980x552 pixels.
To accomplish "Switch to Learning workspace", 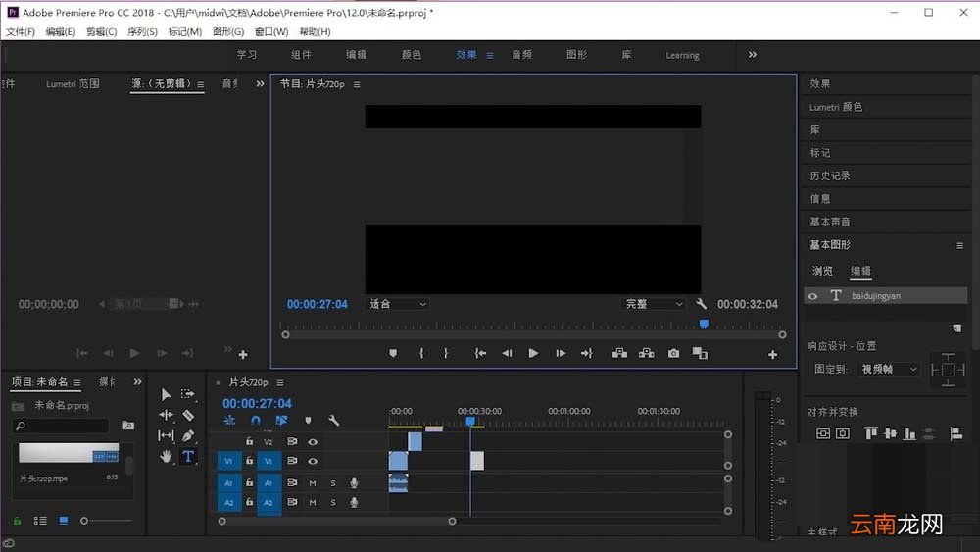I will [x=682, y=55].
